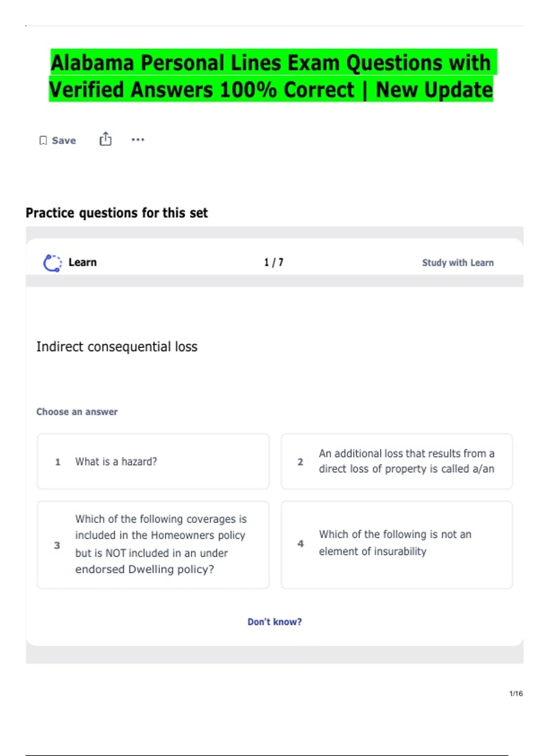
Task: Click the "Choose an answer" label
Action: (77, 412)
